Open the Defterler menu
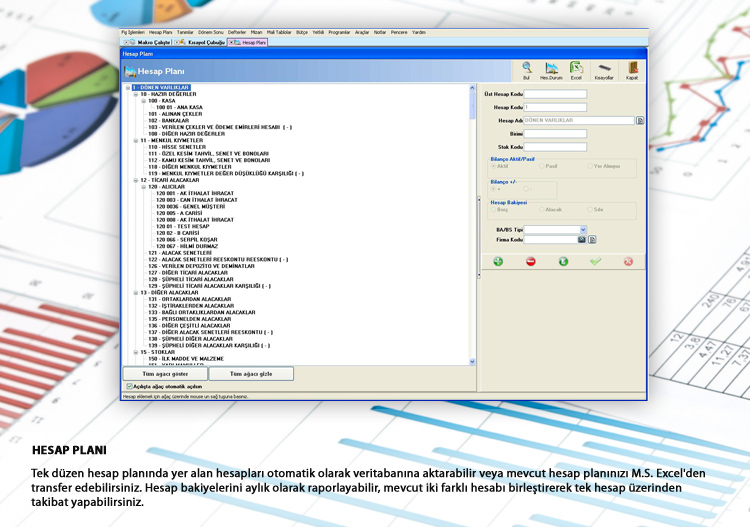Image resolution: width=750 pixels, height=527 pixels. pyautogui.click(x=235, y=32)
